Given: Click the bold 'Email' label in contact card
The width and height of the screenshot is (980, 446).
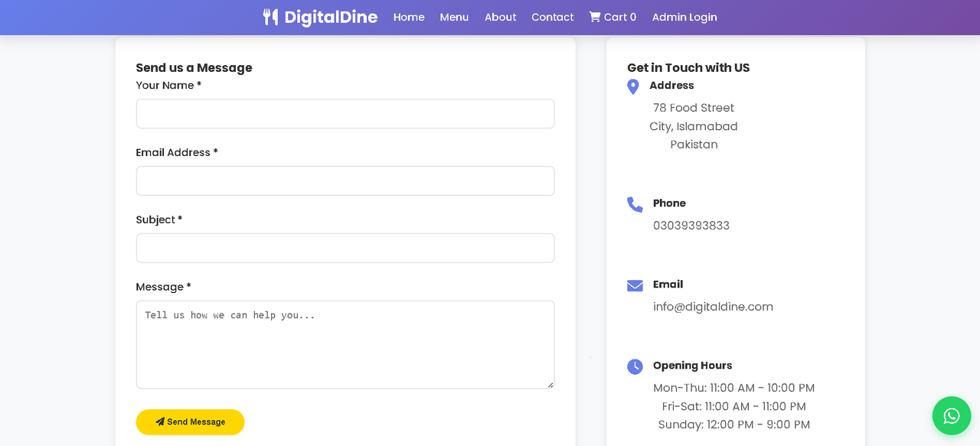Looking at the screenshot, I should (x=668, y=285).
